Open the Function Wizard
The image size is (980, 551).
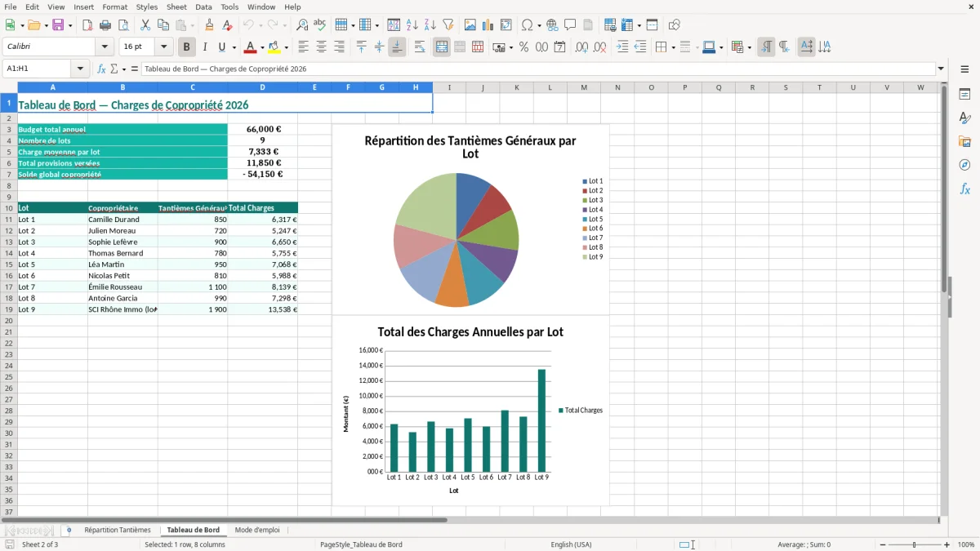[x=102, y=69]
